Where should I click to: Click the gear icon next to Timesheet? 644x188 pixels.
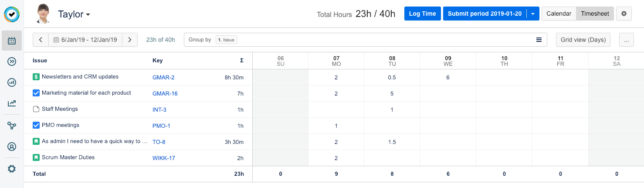(624, 14)
